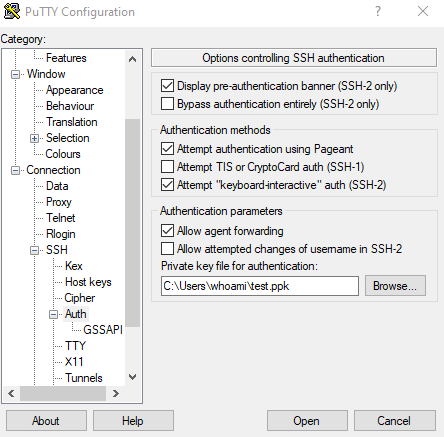Open the Window category
Viewport: 444px width, 437px height.
[x=46, y=74]
